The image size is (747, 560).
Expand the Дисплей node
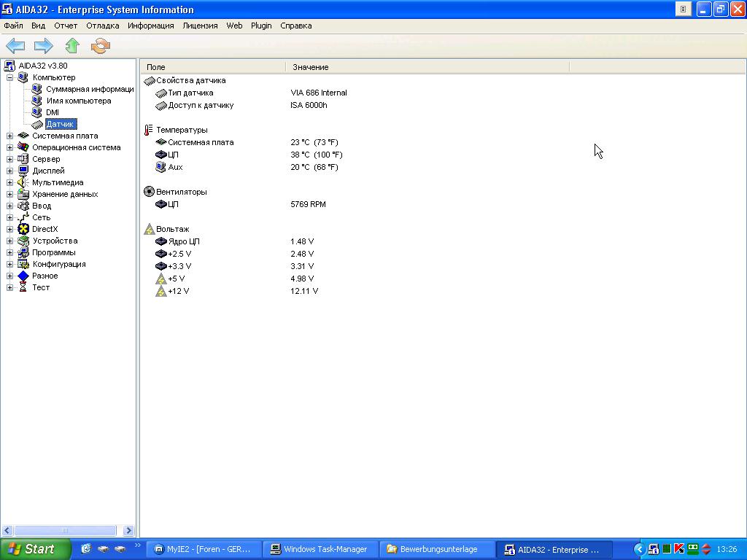[9, 171]
